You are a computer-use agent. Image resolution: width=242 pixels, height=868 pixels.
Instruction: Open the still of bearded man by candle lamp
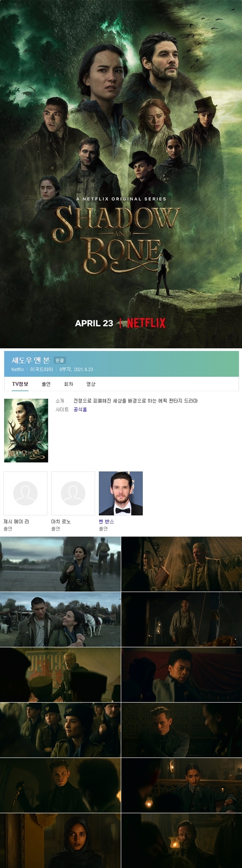pyautogui.click(x=181, y=840)
